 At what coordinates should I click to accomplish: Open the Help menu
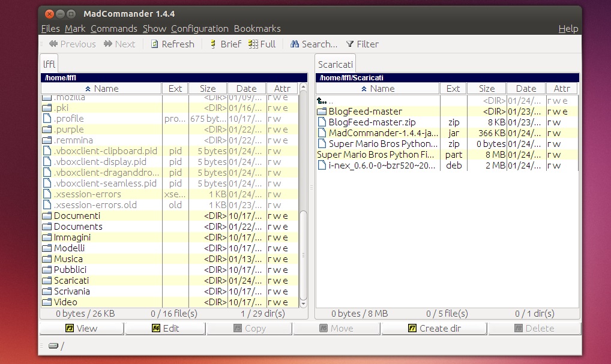click(x=568, y=29)
